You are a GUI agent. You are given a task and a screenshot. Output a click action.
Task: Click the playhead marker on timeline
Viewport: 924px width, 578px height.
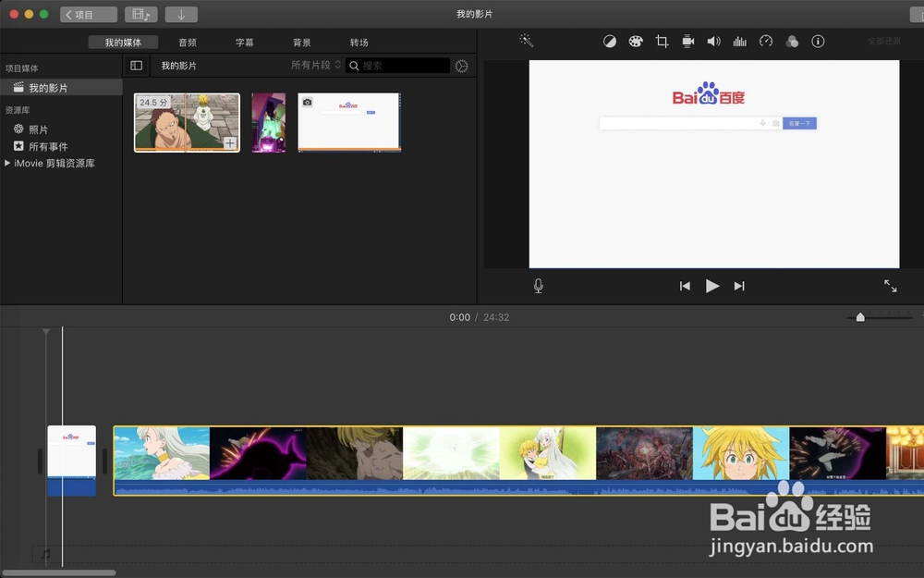click(46, 332)
